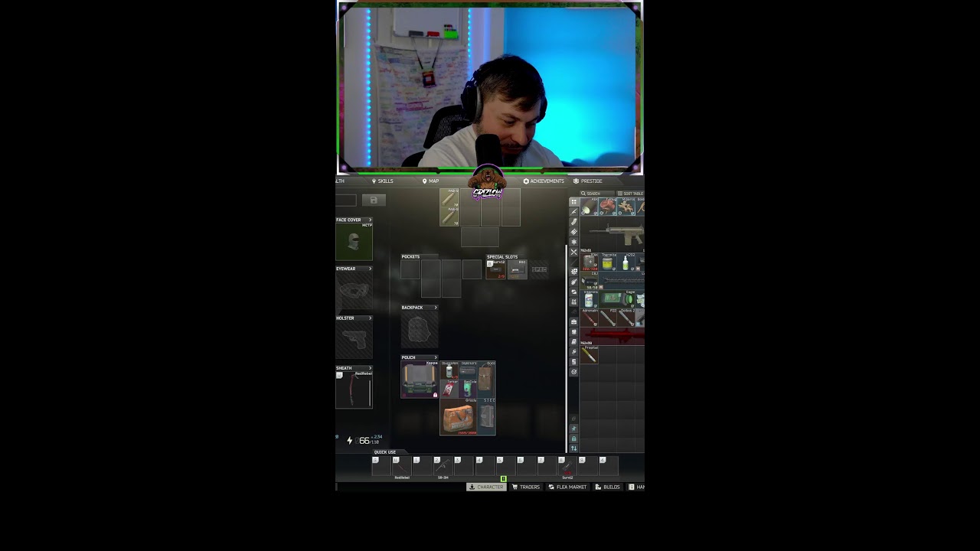Expand the Sheath slot arrow
Screen dimensions: 980x551
370,368
